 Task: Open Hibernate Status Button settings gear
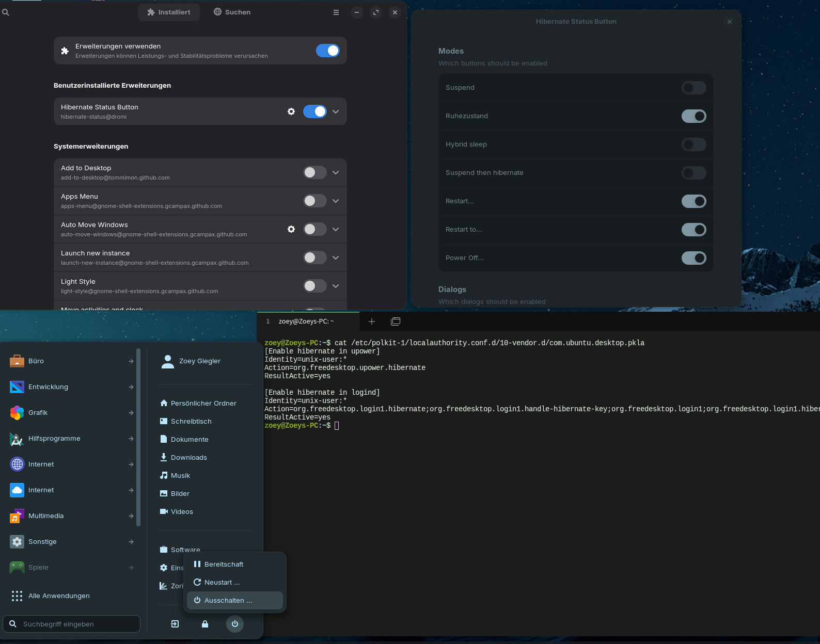(291, 111)
